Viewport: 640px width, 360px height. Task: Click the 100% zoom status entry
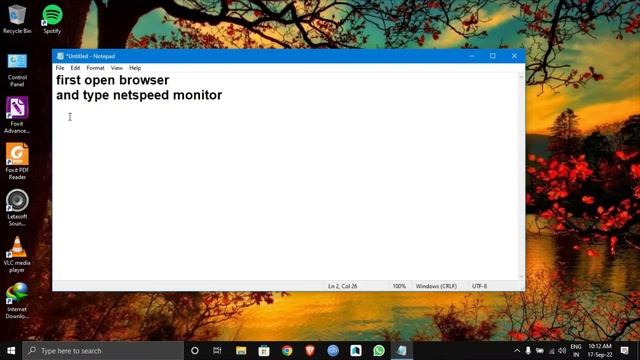399,286
